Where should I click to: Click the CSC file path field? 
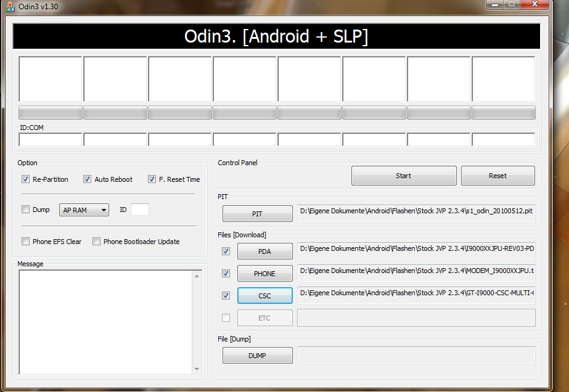pyautogui.click(x=416, y=295)
